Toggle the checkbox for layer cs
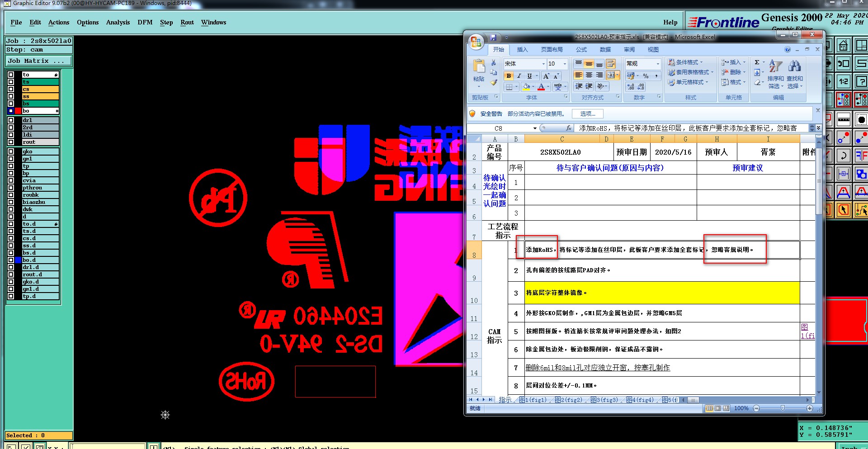868x449 pixels. point(11,89)
